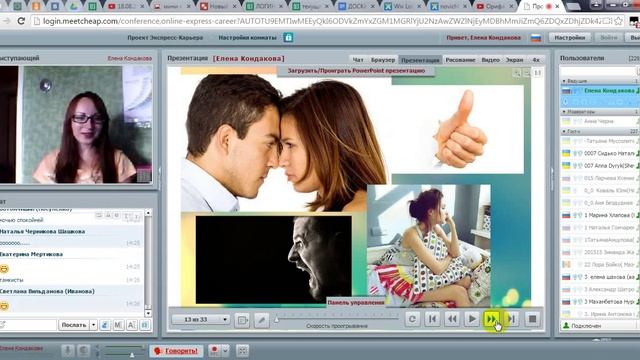Switch to the Экран tab
The image size is (640, 360).
(514, 60)
